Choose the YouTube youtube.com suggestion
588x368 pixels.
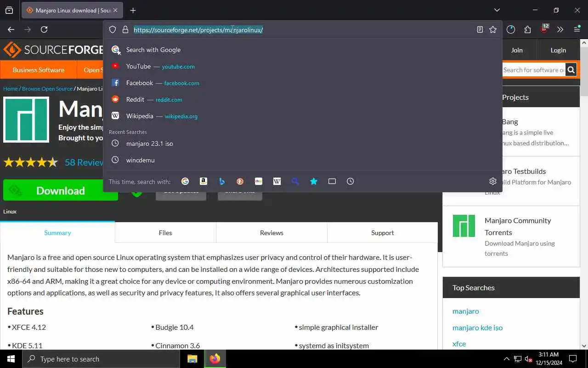tap(303, 66)
